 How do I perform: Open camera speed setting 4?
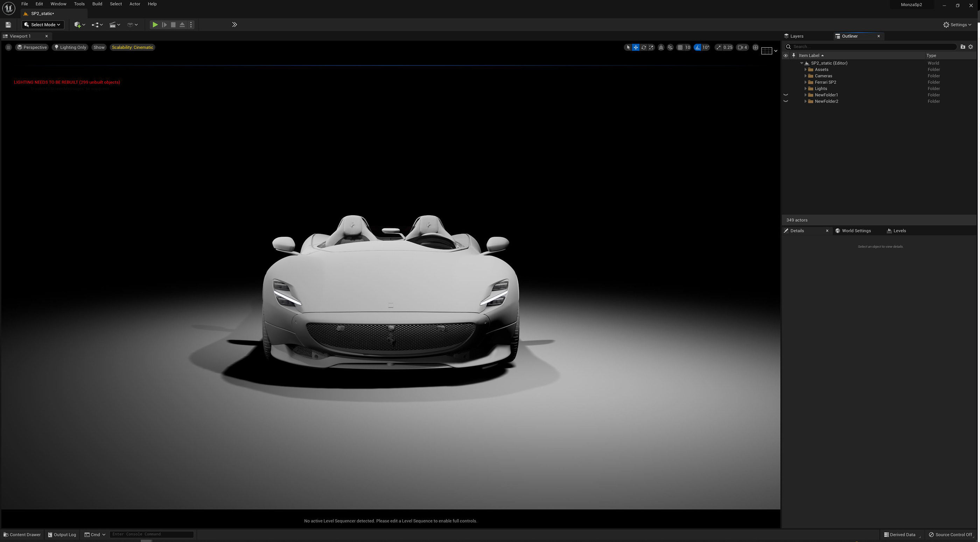[743, 48]
